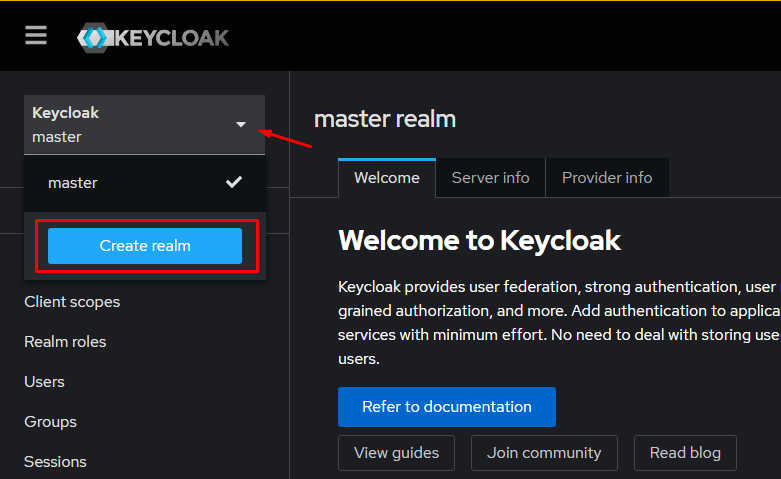Go to Realm roles page
The height and width of the screenshot is (479, 781).
(x=65, y=341)
